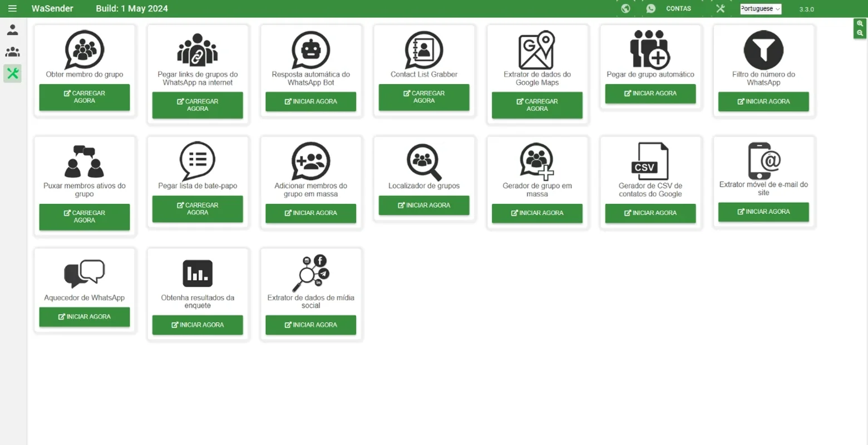The height and width of the screenshot is (445, 868).
Task: Click the Pegar de grupo automático icon
Action: (650, 50)
